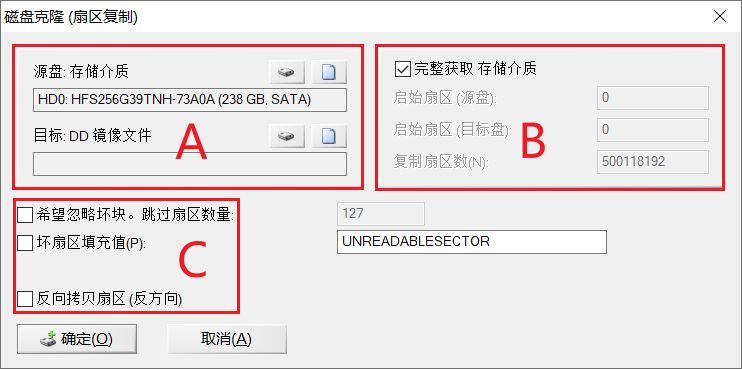Enable 坏扇区填充值 checkbox
This screenshot has width=742, height=369.
pos(25,243)
